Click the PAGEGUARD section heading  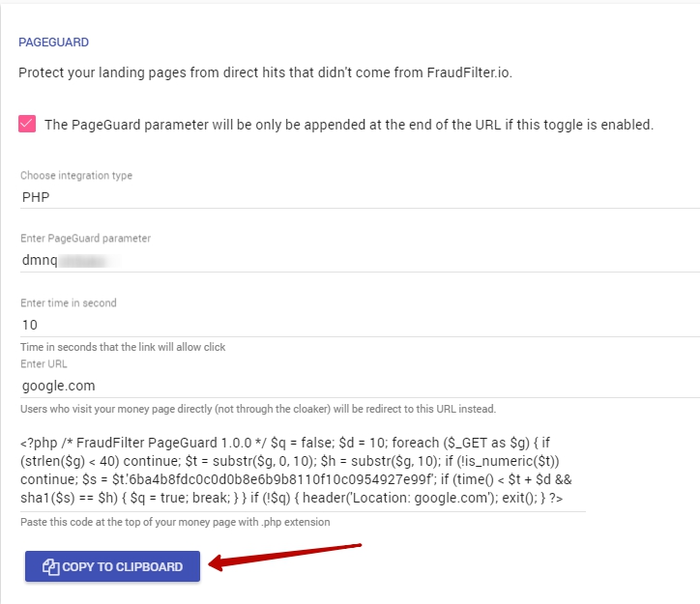pyautogui.click(x=54, y=43)
